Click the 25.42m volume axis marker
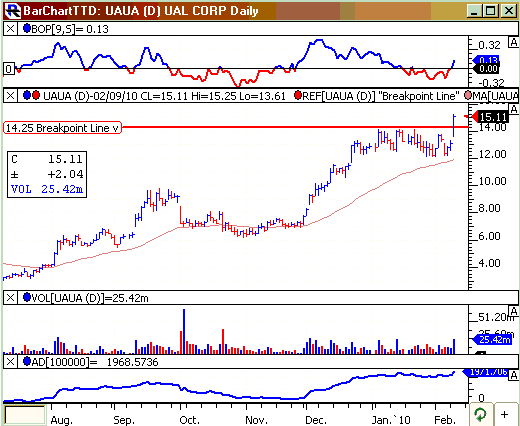The image size is (520, 426). coord(492,340)
